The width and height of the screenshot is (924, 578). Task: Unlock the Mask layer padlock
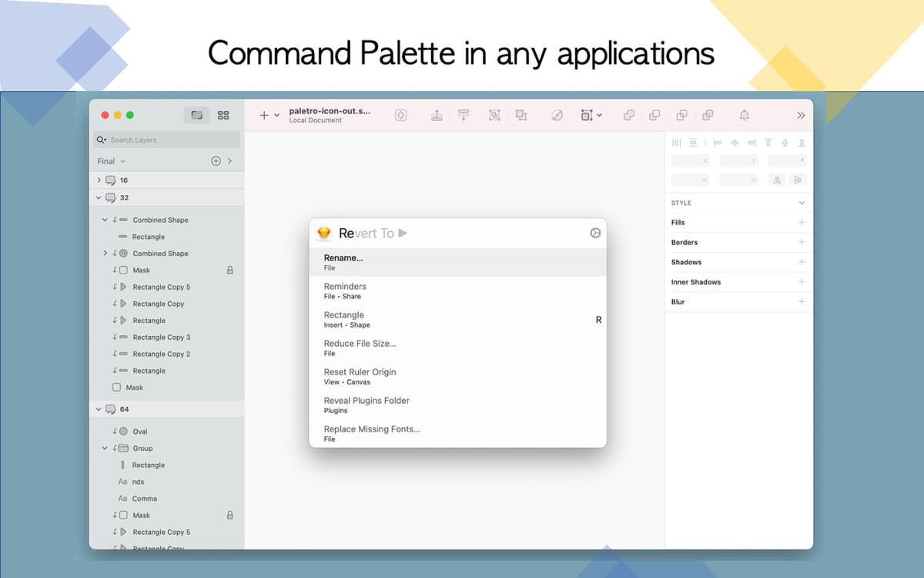click(229, 270)
